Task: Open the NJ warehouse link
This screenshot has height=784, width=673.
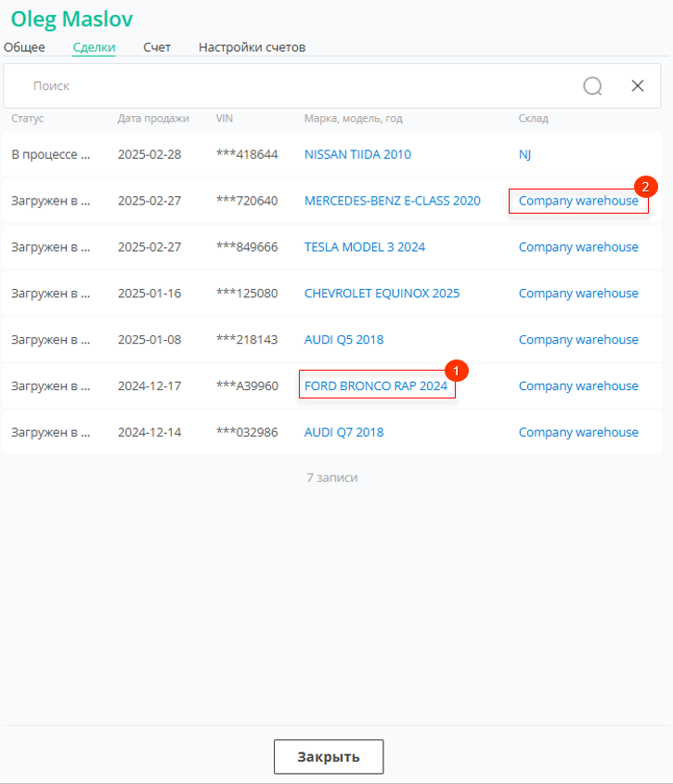Action: tap(524, 154)
